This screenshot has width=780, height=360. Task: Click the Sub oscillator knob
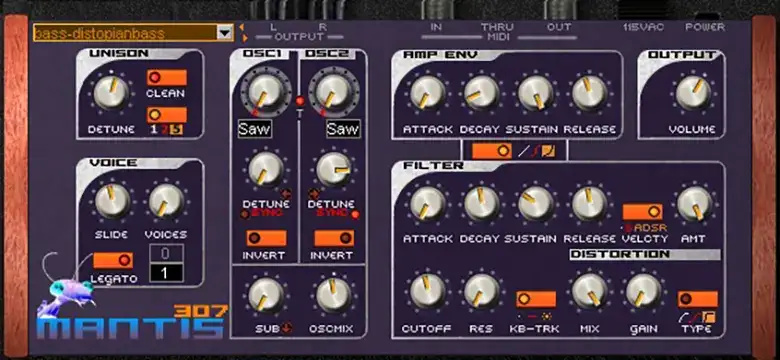(x=266, y=295)
